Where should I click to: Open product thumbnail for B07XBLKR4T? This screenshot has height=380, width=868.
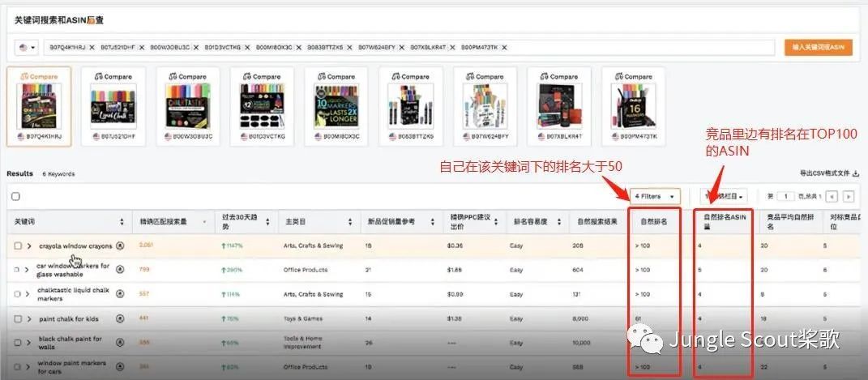pyautogui.click(x=559, y=106)
